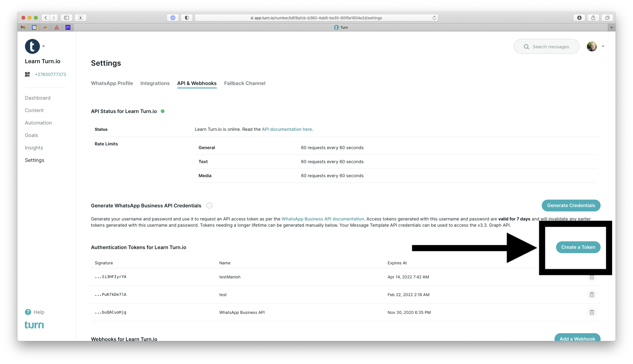The image size is (633, 364).
Task: Switch to the Integrations tab
Action: [x=155, y=83]
